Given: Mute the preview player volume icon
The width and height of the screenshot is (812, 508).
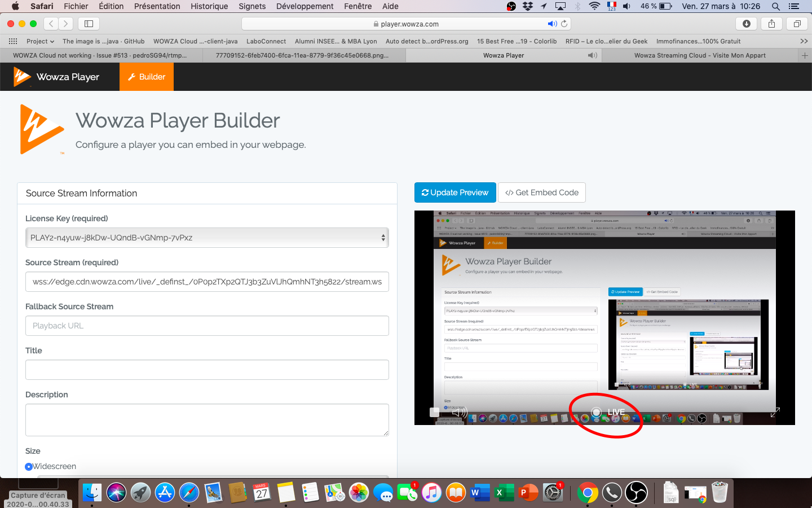Looking at the screenshot, I should pos(460,413).
